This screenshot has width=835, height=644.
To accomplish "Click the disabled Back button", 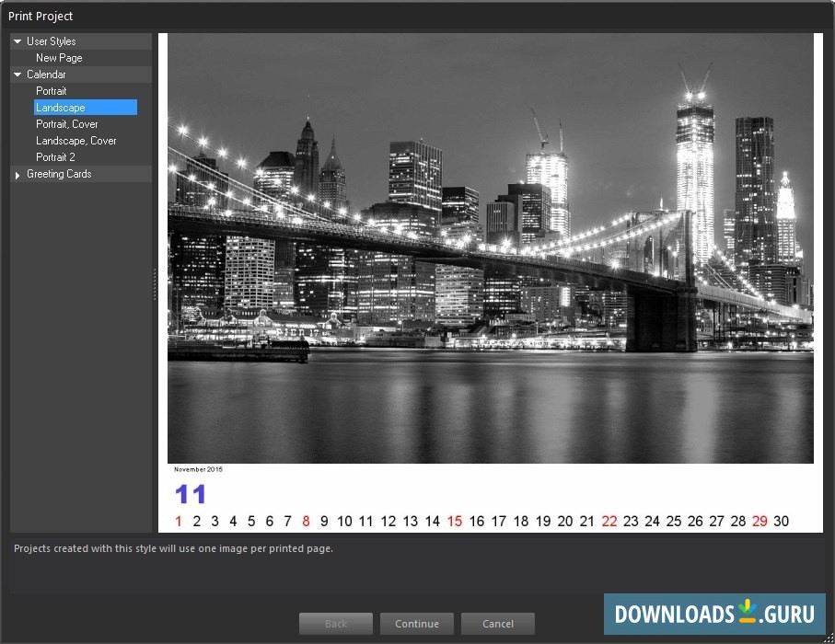I will [336, 623].
